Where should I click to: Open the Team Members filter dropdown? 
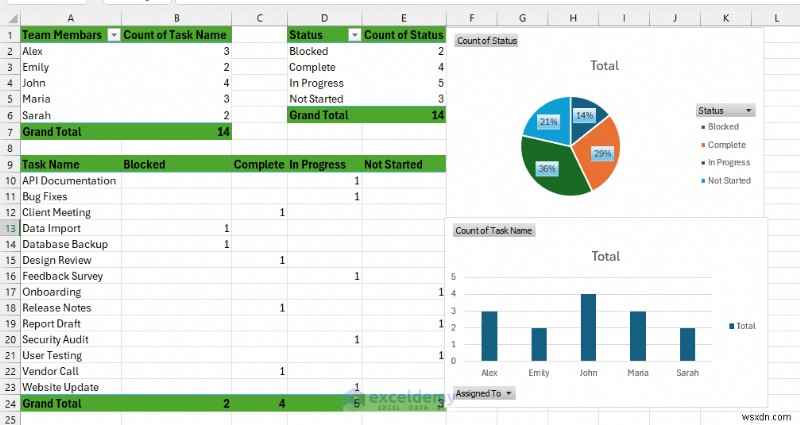[114, 35]
